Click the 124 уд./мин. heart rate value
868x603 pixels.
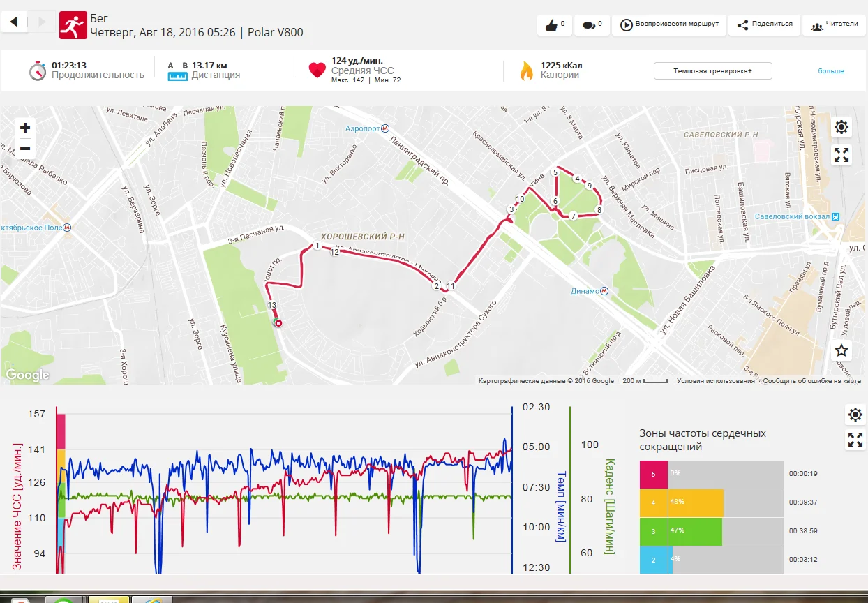click(x=357, y=61)
